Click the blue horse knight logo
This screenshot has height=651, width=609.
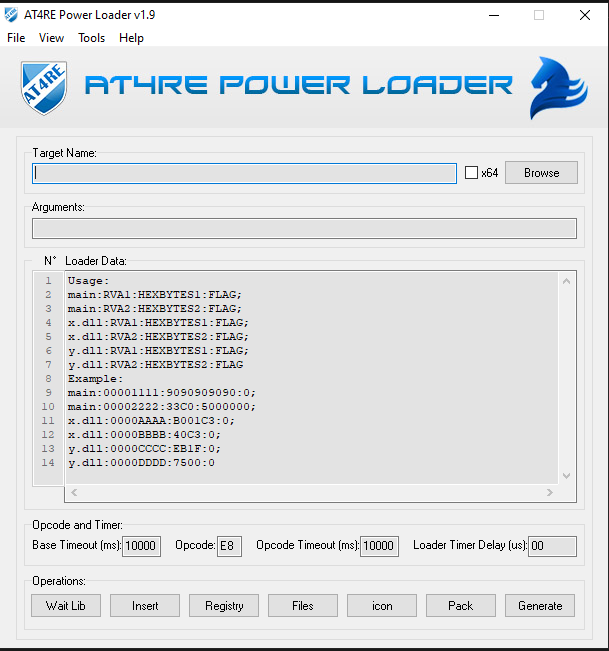[557, 87]
